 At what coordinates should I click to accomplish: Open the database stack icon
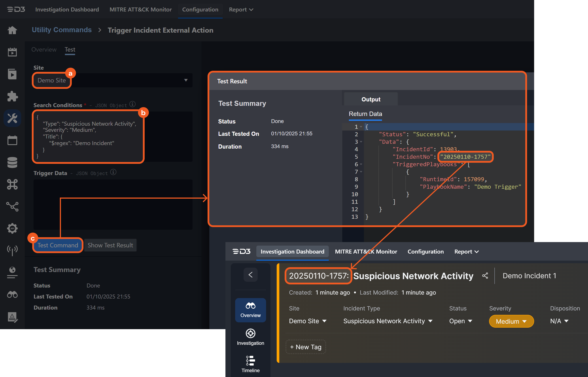[x=12, y=162]
